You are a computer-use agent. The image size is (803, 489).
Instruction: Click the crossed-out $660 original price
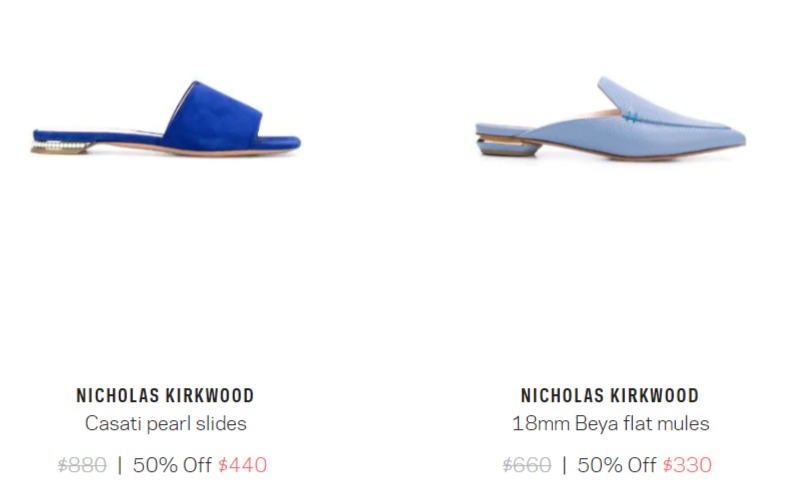(527, 465)
